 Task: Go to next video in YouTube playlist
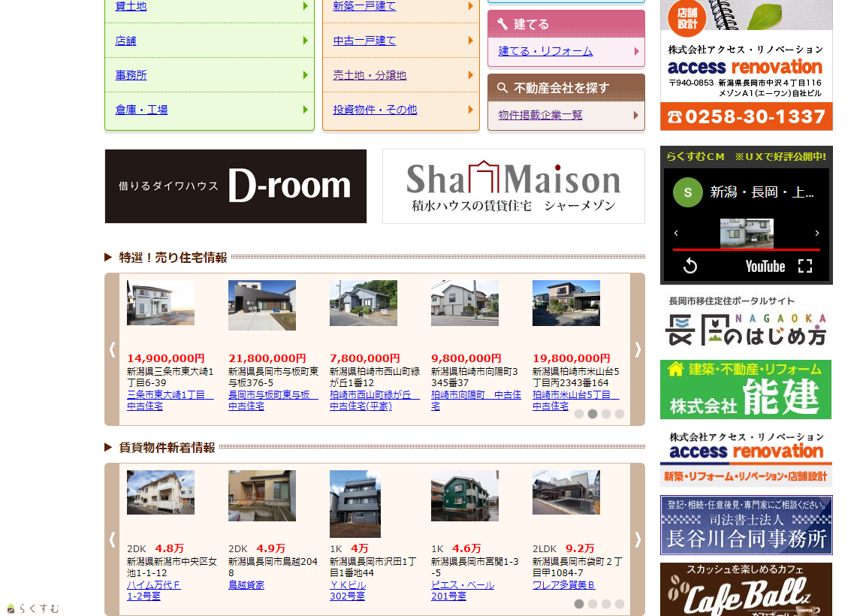817,234
